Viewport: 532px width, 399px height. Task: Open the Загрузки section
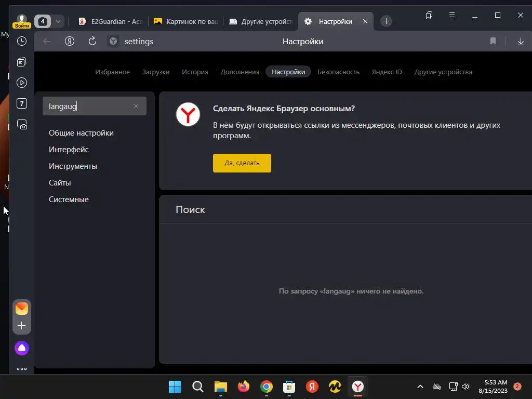[156, 72]
